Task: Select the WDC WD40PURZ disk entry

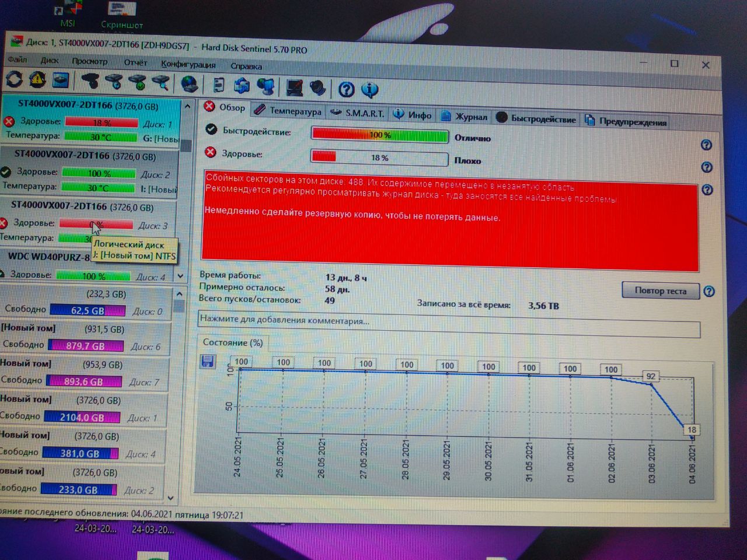Action: [86, 265]
